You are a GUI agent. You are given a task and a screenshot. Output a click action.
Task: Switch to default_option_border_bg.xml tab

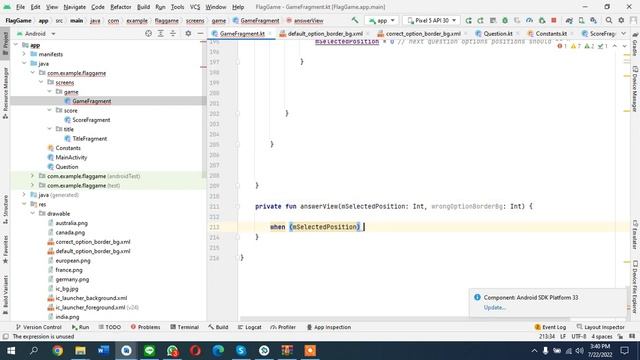point(325,33)
